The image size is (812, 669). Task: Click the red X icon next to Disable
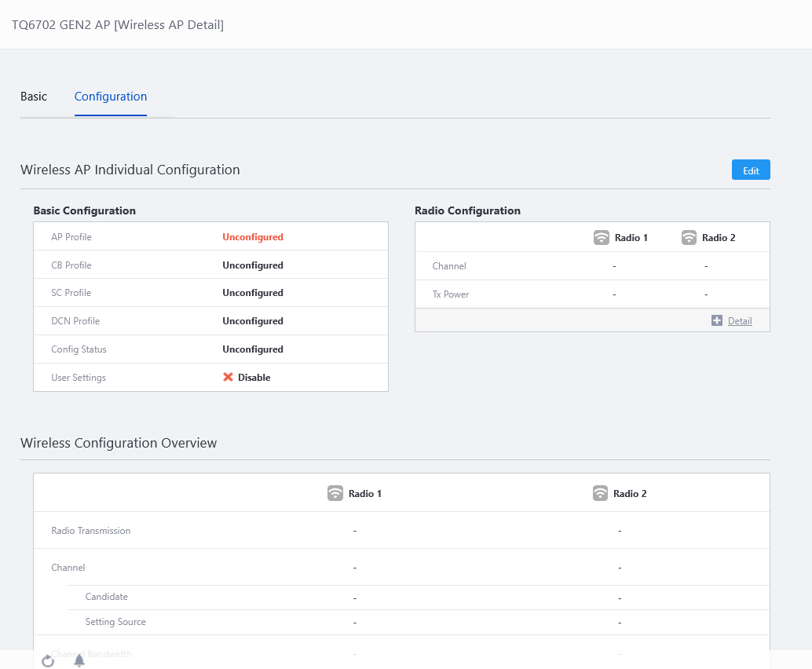(228, 377)
